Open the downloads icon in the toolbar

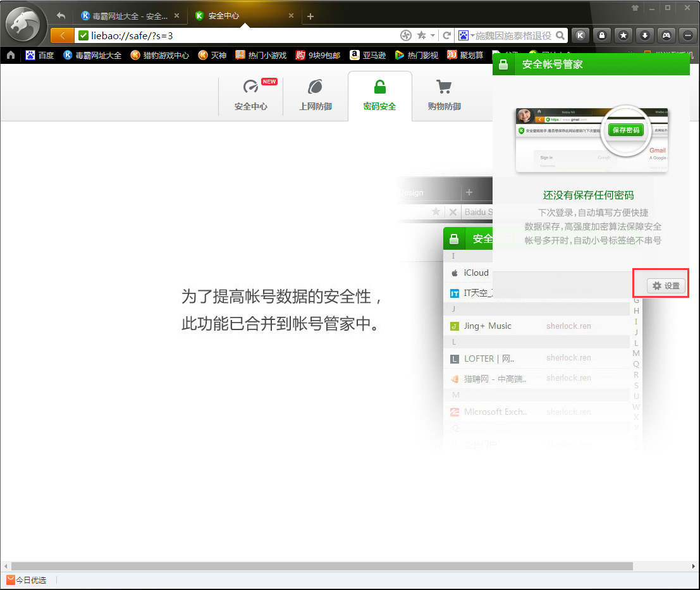[x=644, y=35]
